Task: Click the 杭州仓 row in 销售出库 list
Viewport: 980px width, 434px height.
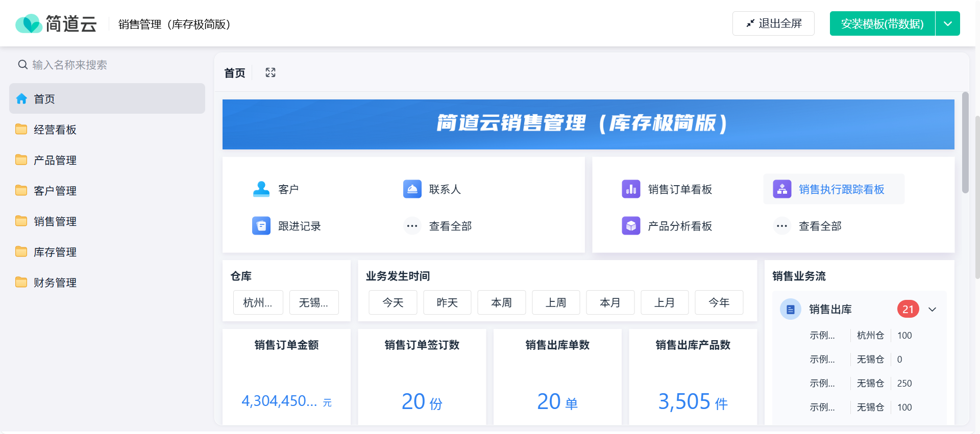Action: [861, 335]
